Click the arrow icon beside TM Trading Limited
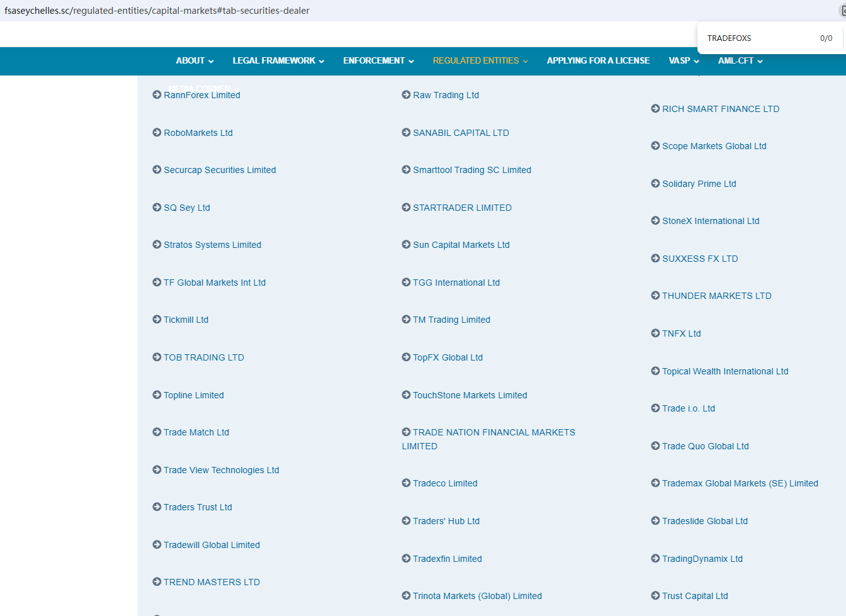 [406, 320]
